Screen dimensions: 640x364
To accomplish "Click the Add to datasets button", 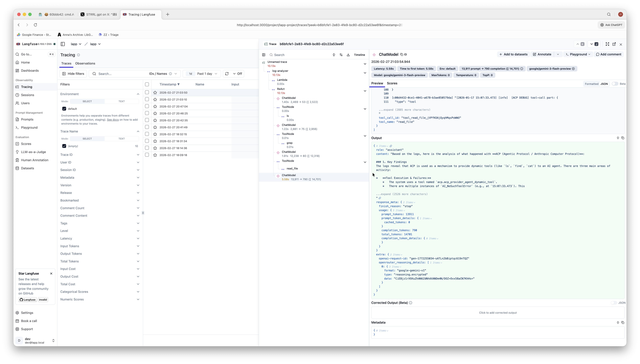I will tap(513, 54).
